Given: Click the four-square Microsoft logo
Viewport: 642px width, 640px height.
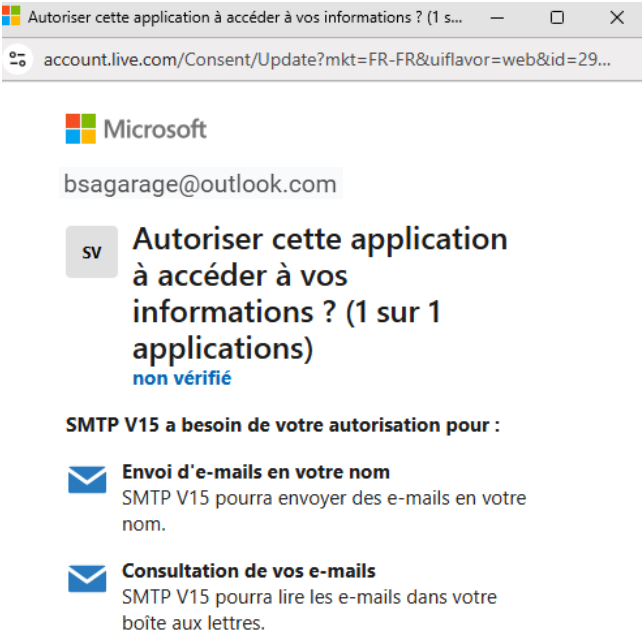Looking at the screenshot, I should tap(80, 129).
